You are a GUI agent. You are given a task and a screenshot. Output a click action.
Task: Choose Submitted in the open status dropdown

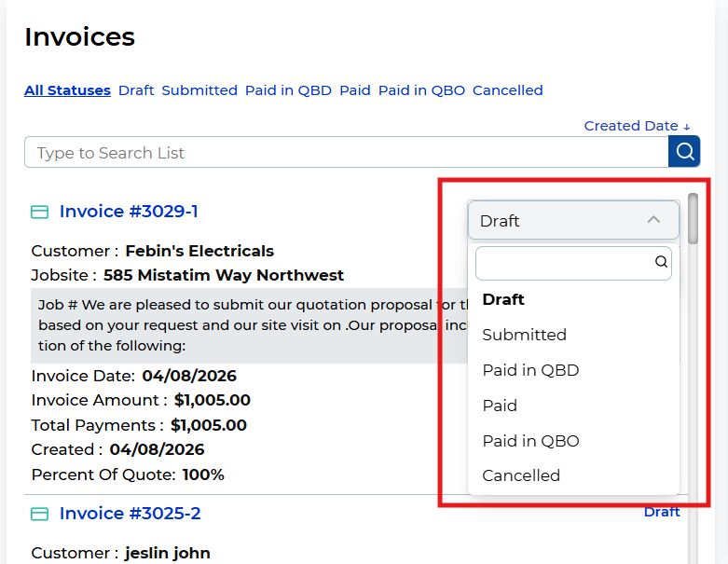click(x=524, y=335)
